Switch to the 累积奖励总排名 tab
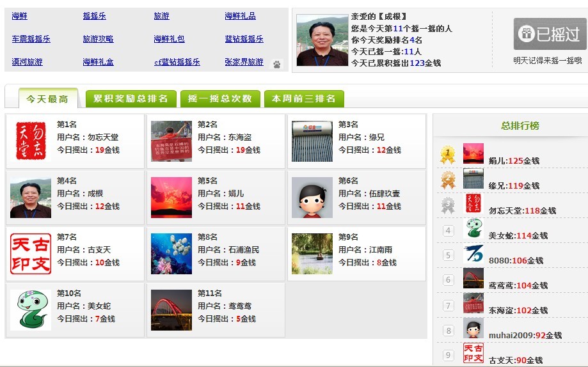The width and height of the screenshot is (588, 367). [x=131, y=98]
